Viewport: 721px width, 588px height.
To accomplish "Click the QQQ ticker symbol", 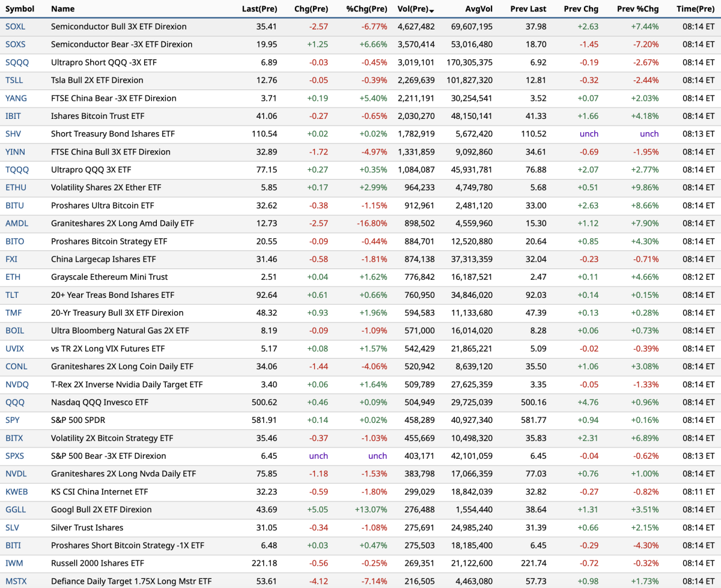I will tap(14, 402).
